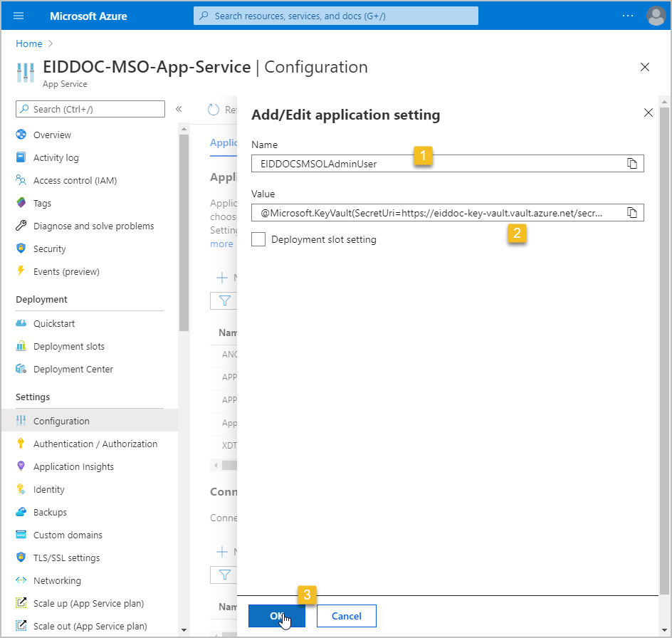672x638 pixels.
Task: Collapse the left sidebar menu
Action: click(179, 109)
